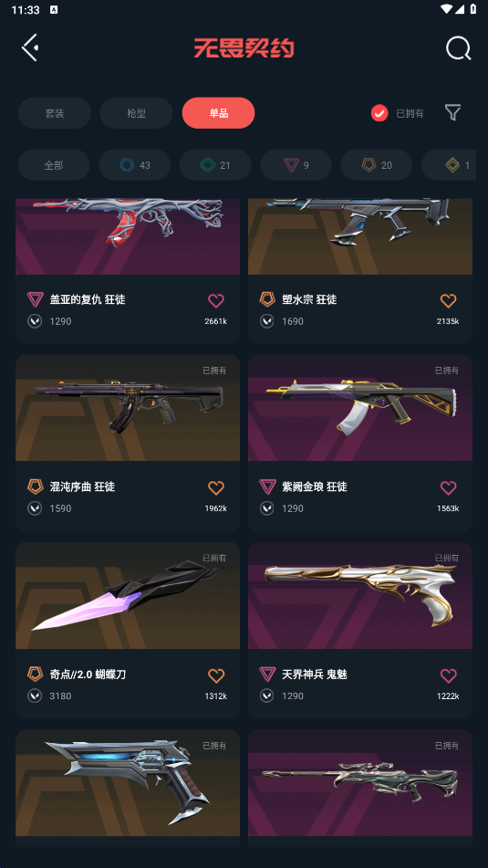Uncheck the 已拥有 owned checkbox
Screen dimensions: 488x868
click(379, 113)
